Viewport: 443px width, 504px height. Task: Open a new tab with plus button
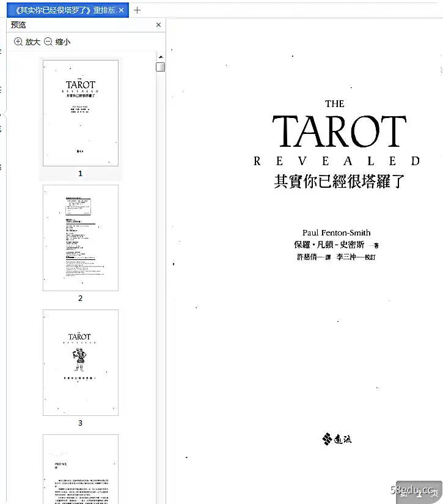pyautogui.click(x=137, y=10)
